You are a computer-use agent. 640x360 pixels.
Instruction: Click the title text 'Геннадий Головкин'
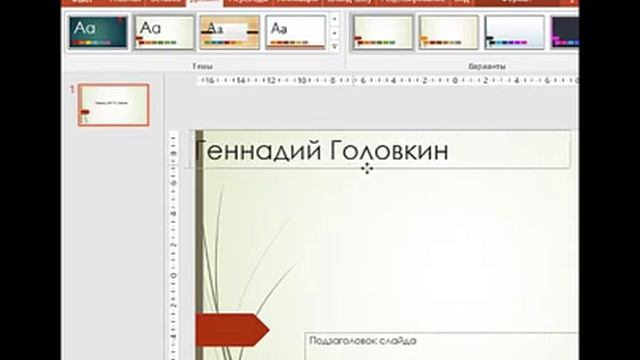pyautogui.click(x=322, y=151)
